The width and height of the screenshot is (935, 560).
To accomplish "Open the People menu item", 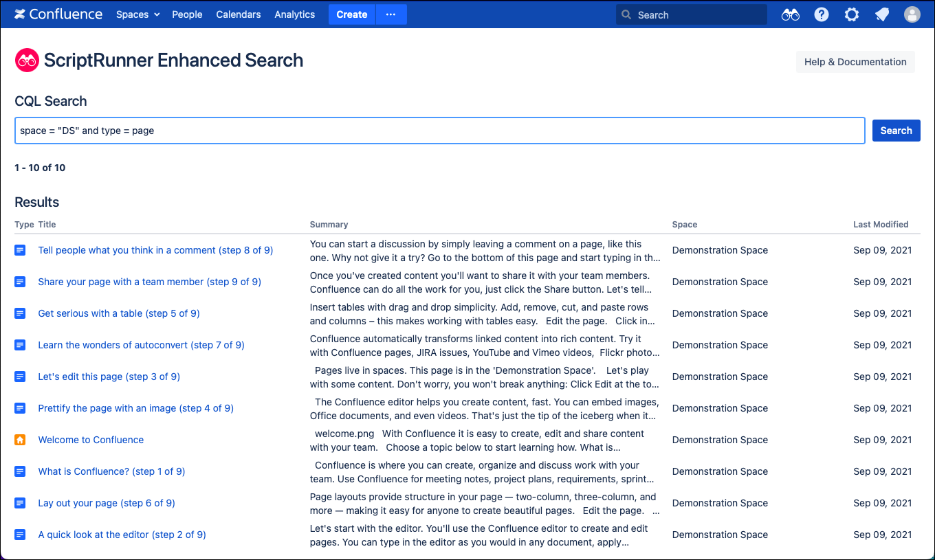I will pyautogui.click(x=187, y=14).
